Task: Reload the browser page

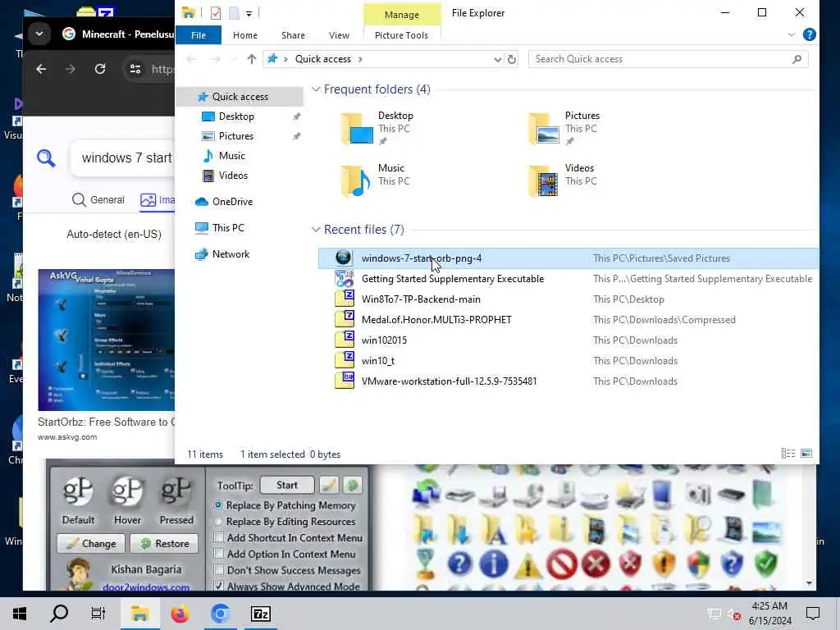Action: [x=99, y=69]
